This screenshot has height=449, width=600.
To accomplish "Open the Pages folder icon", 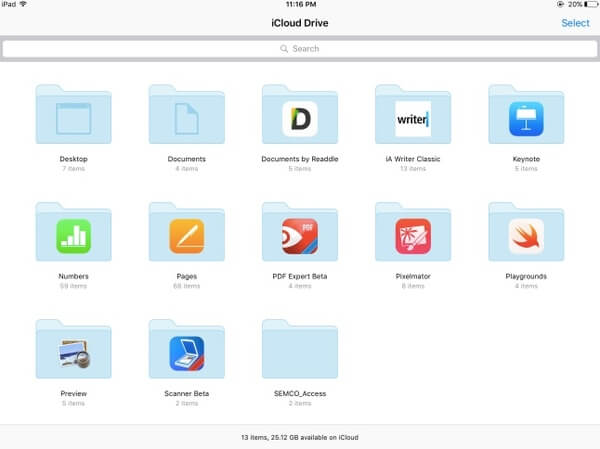I will coord(187,232).
